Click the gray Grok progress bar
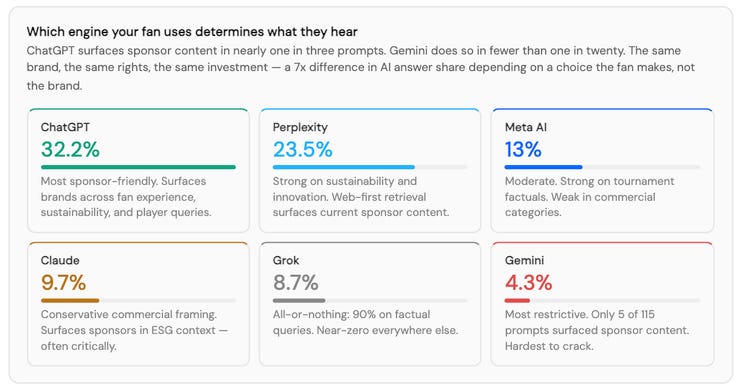This screenshot has height=392, width=744. pos(299,300)
